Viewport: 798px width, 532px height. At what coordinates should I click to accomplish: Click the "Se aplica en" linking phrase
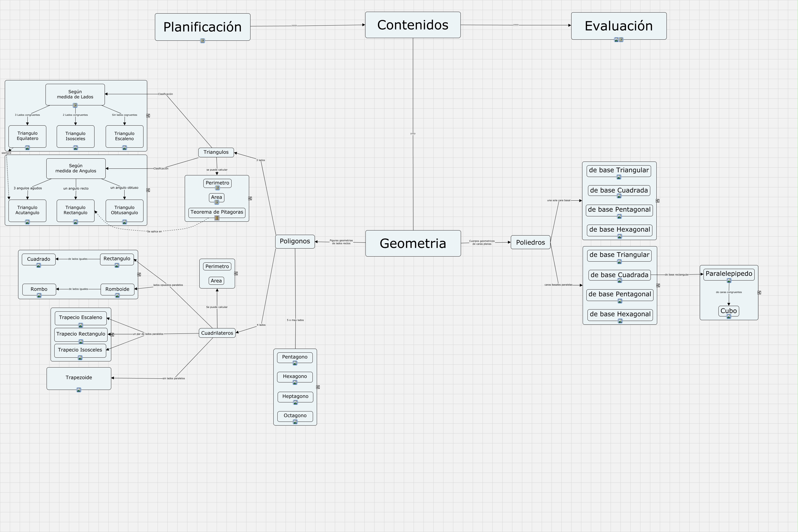[x=154, y=231]
